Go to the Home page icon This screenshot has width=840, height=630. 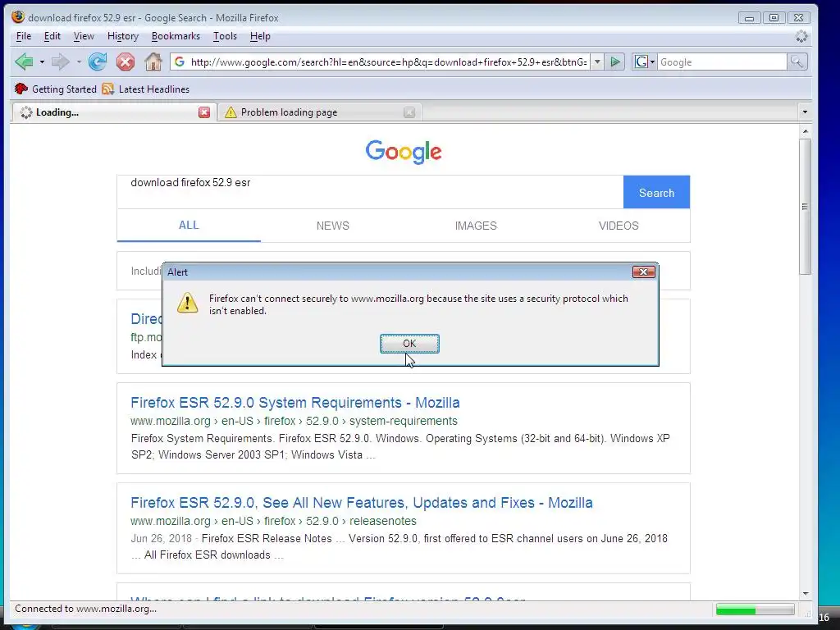pos(153,62)
